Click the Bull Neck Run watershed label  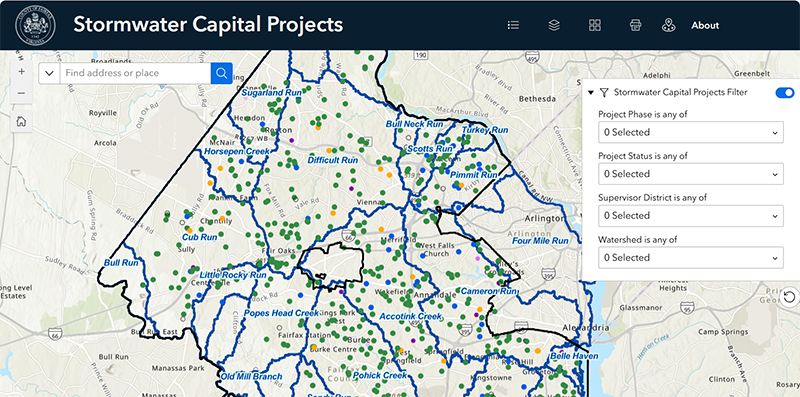414,124
